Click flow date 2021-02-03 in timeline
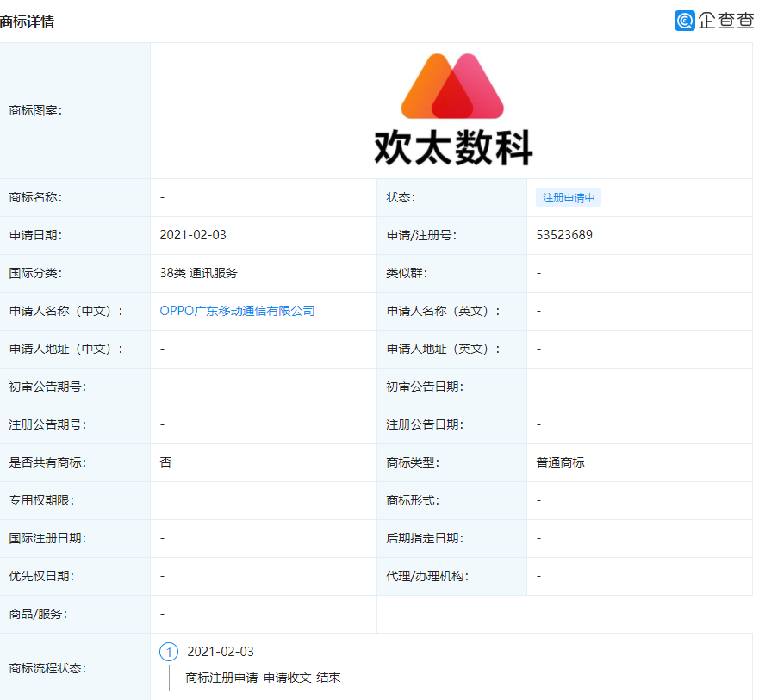The height and width of the screenshot is (700, 759). pos(221,652)
